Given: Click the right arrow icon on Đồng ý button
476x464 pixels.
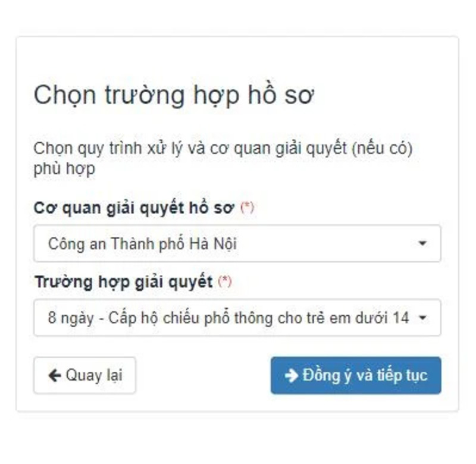Looking at the screenshot, I should pyautogui.click(x=291, y=375).
